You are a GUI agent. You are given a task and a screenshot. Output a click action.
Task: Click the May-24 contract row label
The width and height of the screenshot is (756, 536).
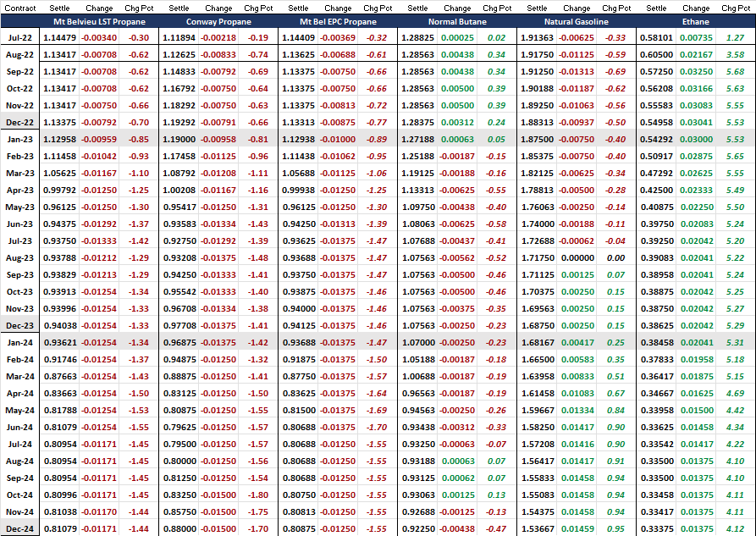click(20, 411)
